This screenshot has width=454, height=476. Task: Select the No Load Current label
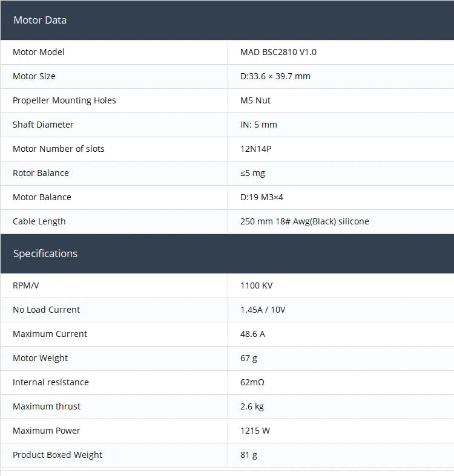tap(46, 310)
